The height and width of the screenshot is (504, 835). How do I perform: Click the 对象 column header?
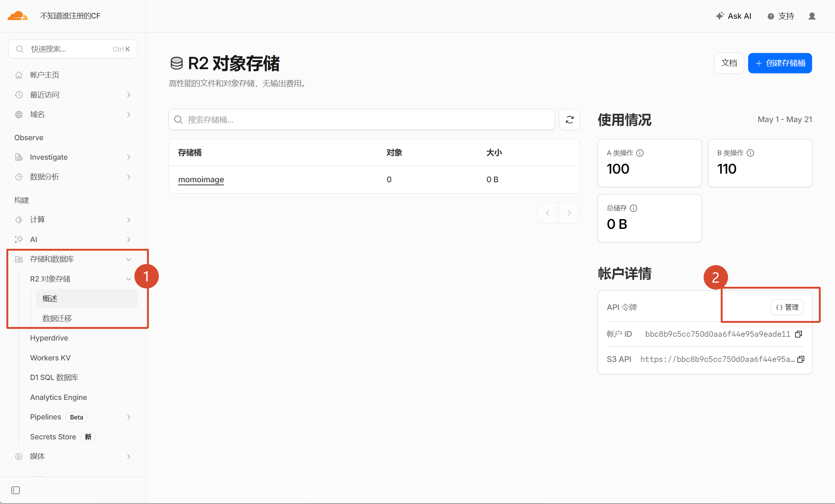coord(394,153)
